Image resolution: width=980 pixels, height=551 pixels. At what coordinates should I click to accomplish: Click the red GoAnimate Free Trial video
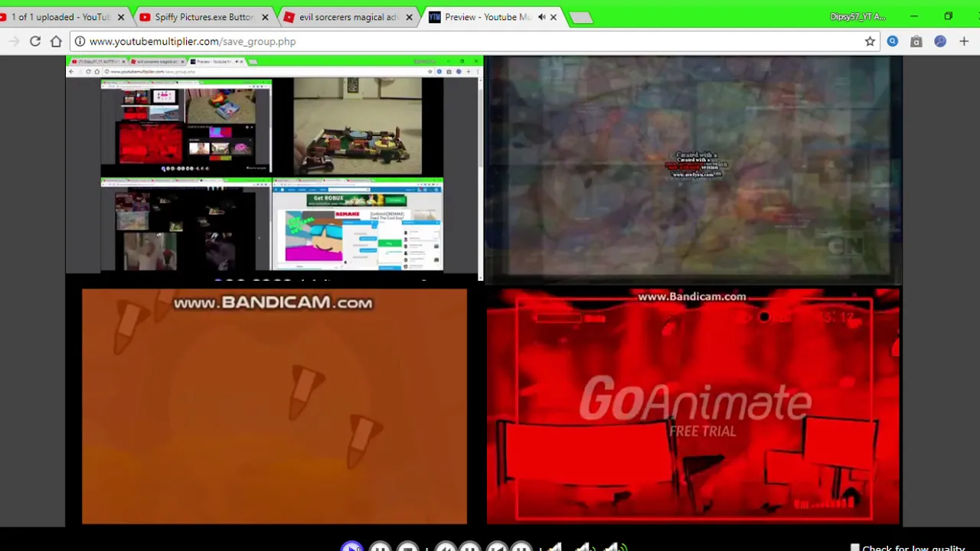(693, 406)
